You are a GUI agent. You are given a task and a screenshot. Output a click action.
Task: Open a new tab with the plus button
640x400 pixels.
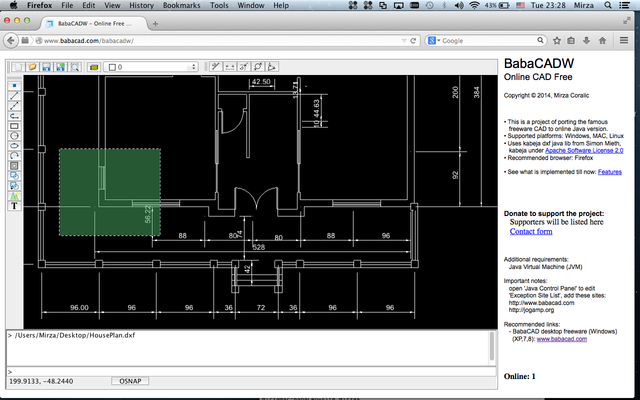(x=155, y=24)
